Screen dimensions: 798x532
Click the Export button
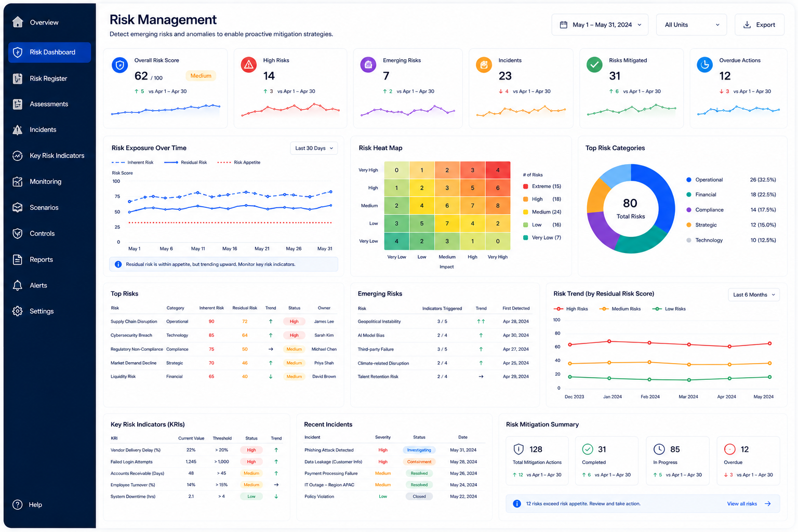760,25
